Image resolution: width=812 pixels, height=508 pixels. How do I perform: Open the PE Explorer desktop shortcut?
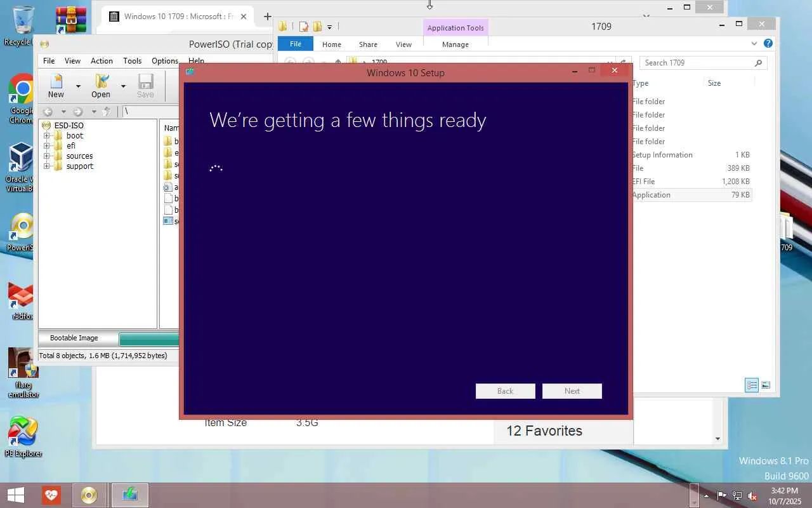(x=23, y=437)
